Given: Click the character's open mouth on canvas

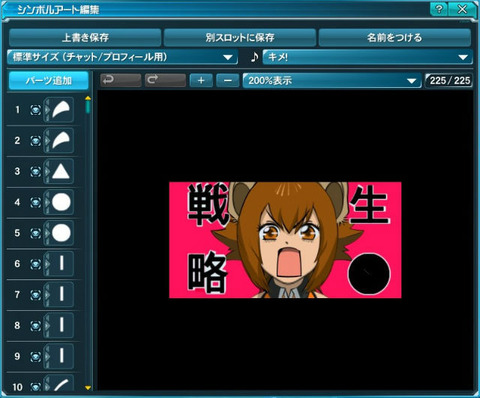Looking at the screenshot, I should (289, 262).
